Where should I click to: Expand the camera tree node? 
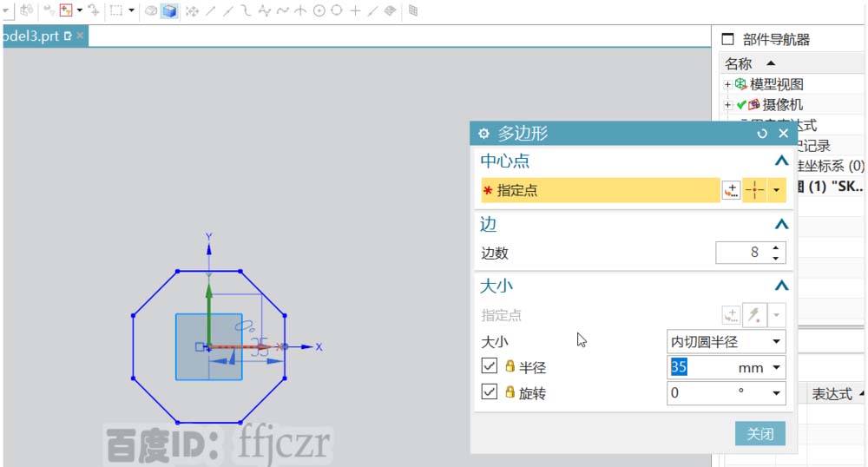tap(727, 105)
